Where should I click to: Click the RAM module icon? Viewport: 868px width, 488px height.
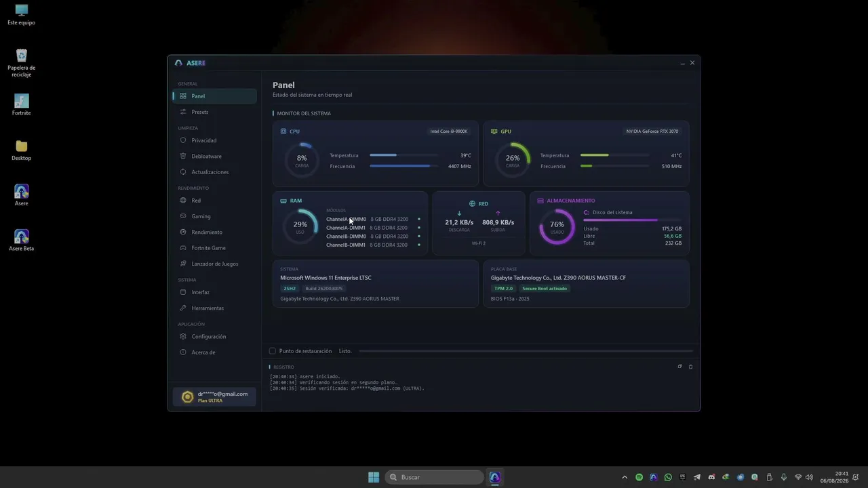[x=283, y=201]
